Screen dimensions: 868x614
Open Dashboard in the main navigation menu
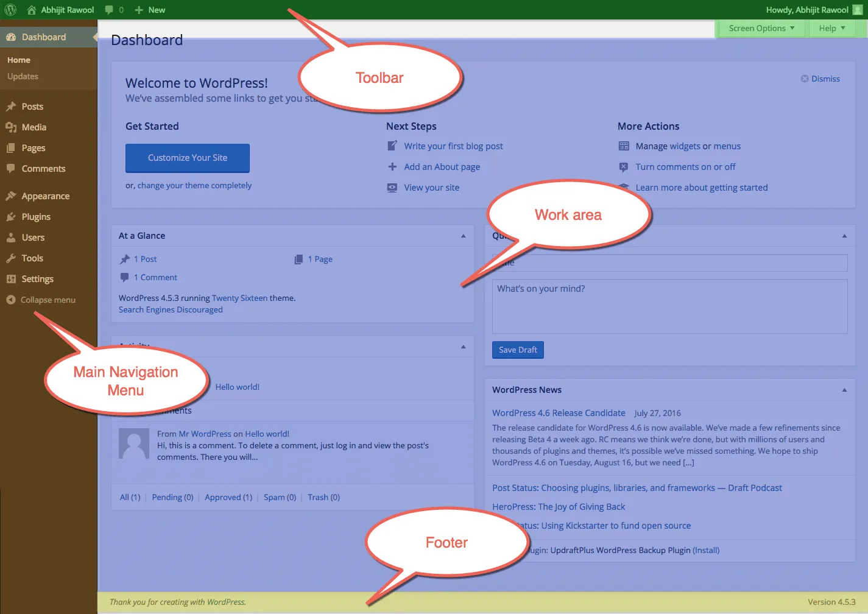tap(49, 37)
